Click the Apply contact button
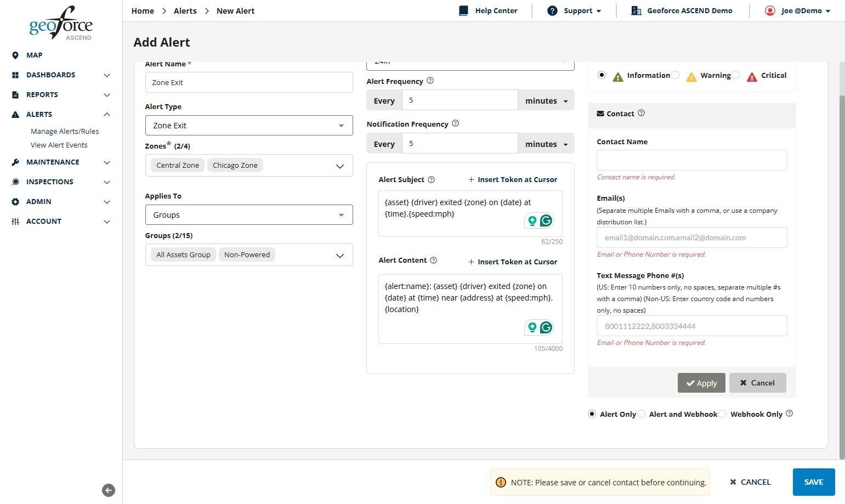 (x=701, y=383)
